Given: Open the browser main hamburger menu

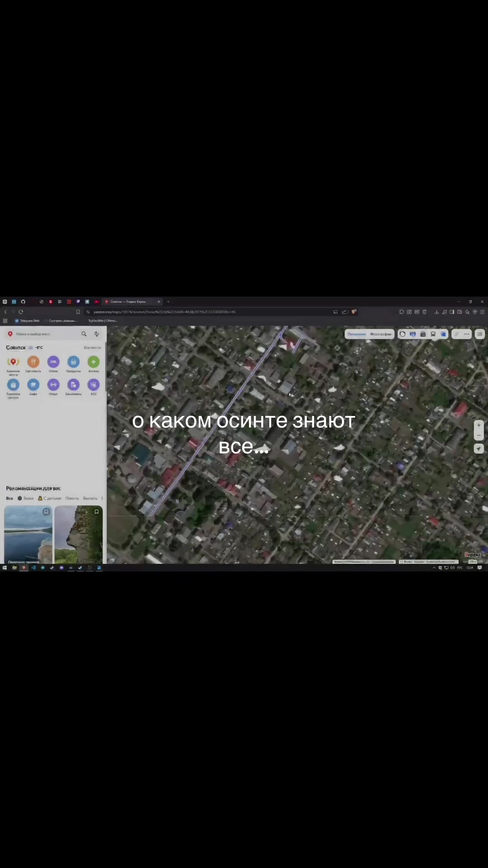Looking at the screenshot, I should point(482,312).
